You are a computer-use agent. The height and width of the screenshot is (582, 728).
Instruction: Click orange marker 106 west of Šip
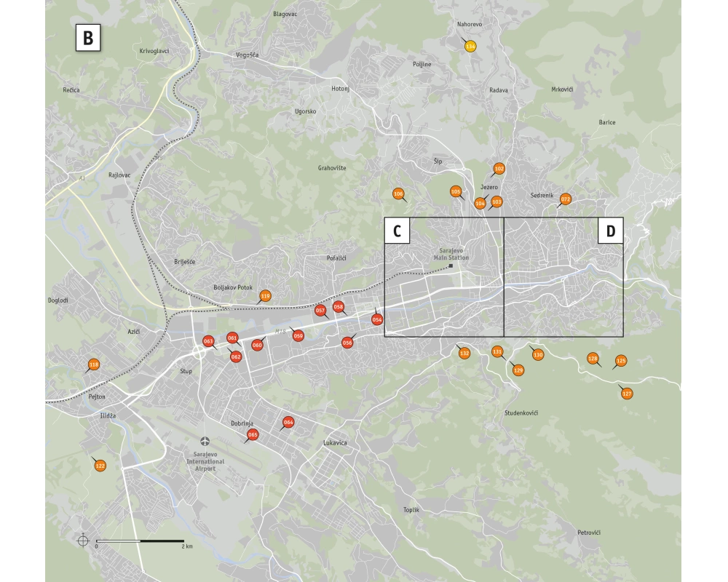point(398,194)
